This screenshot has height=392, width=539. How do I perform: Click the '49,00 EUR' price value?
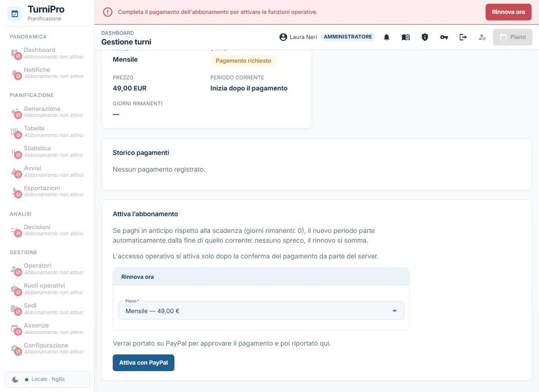129,88
